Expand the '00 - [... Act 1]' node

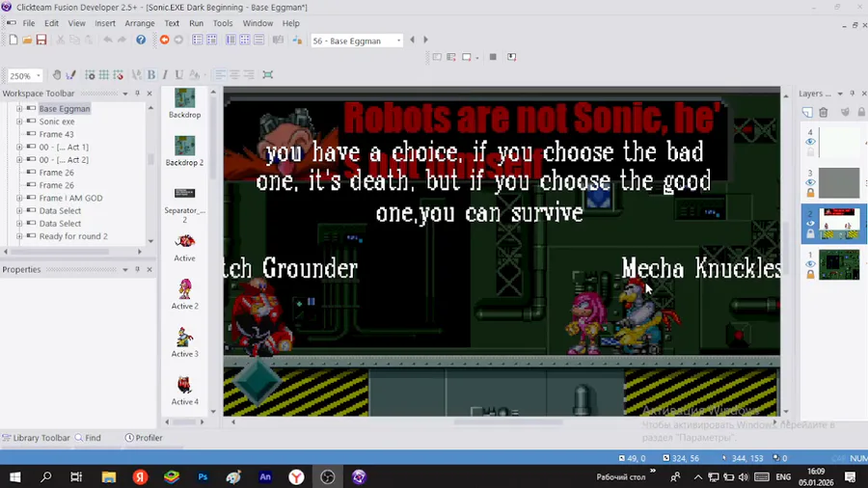(19, 147)
